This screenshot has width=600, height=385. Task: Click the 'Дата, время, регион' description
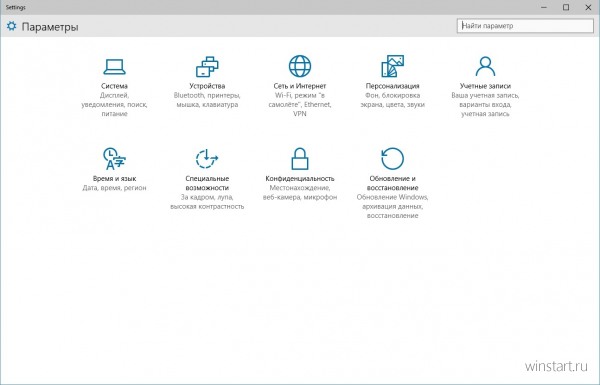tap(114, 188)
